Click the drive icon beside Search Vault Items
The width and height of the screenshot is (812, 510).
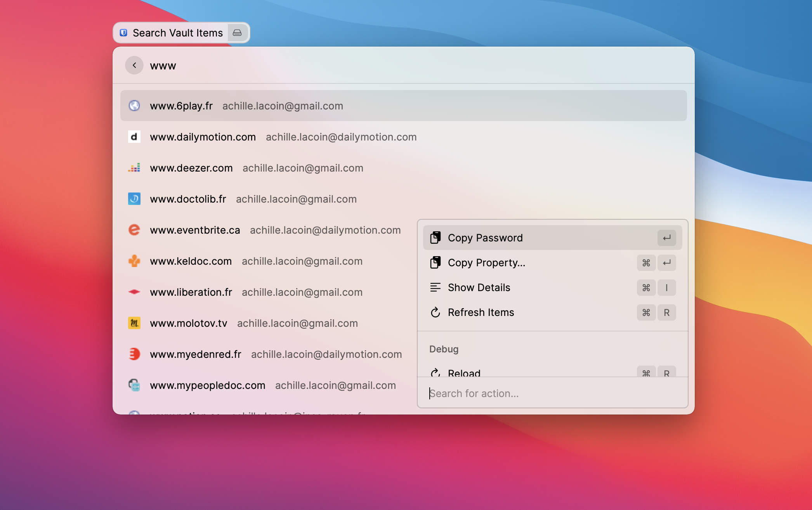[x=237, y=33]
